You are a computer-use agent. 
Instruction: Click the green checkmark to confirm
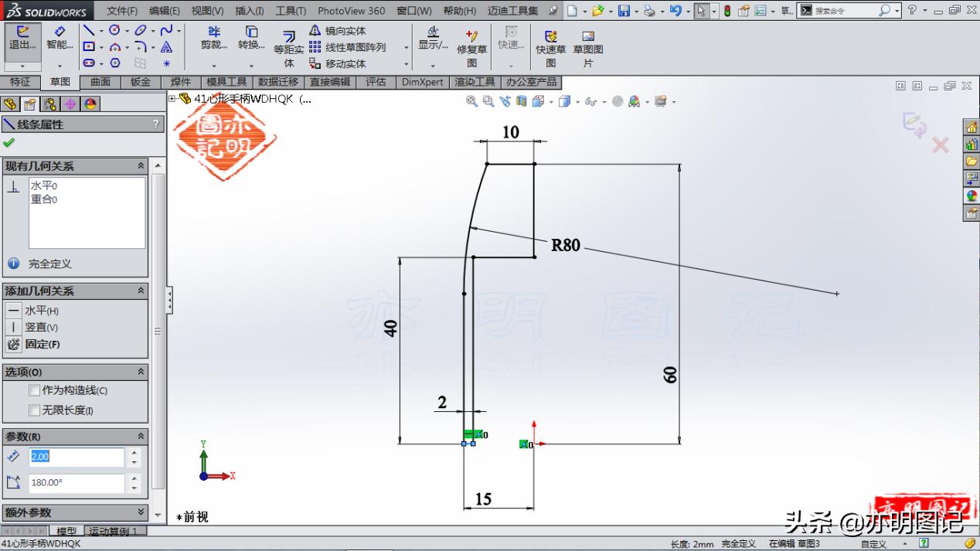(10, 142)
